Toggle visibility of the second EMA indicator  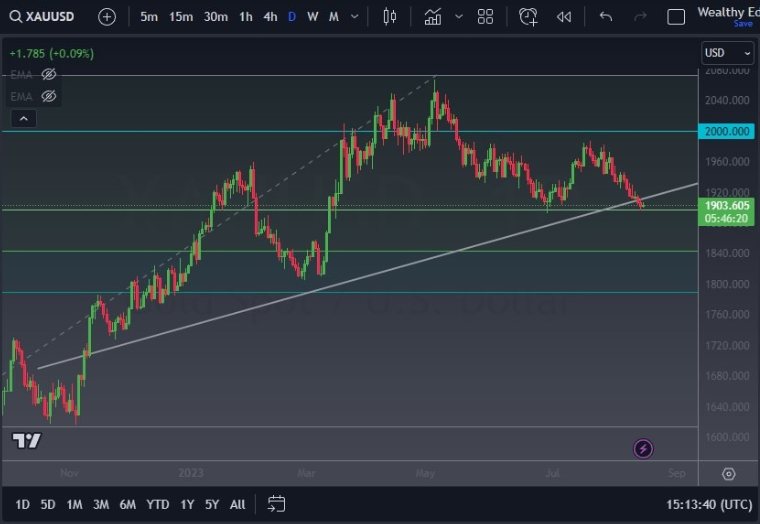point(48,96)
